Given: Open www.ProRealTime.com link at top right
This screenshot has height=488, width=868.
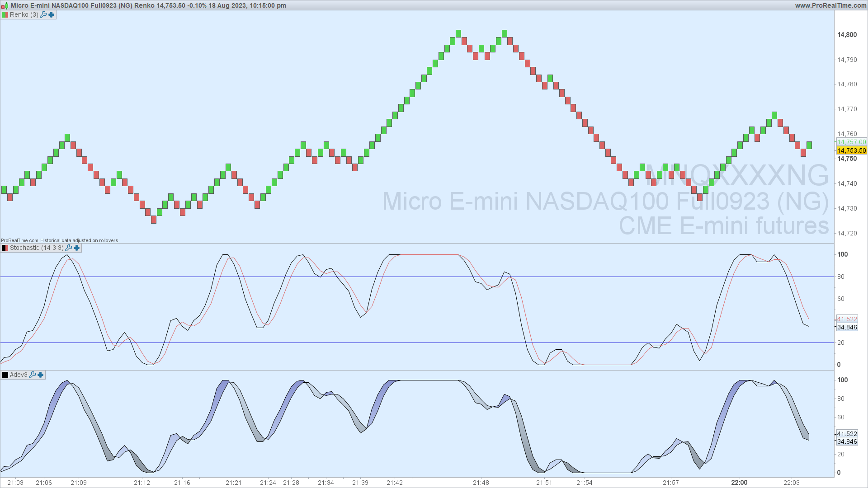Looking at the screenshot, I should pos(830,5).
